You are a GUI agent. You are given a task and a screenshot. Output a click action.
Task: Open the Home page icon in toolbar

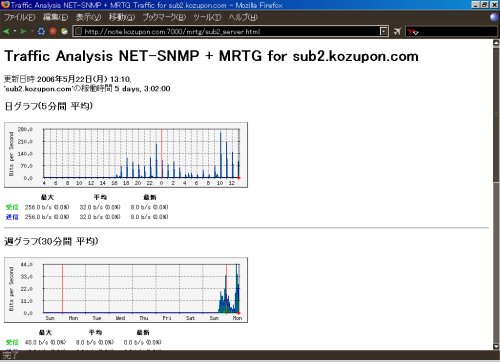(65, 31)
